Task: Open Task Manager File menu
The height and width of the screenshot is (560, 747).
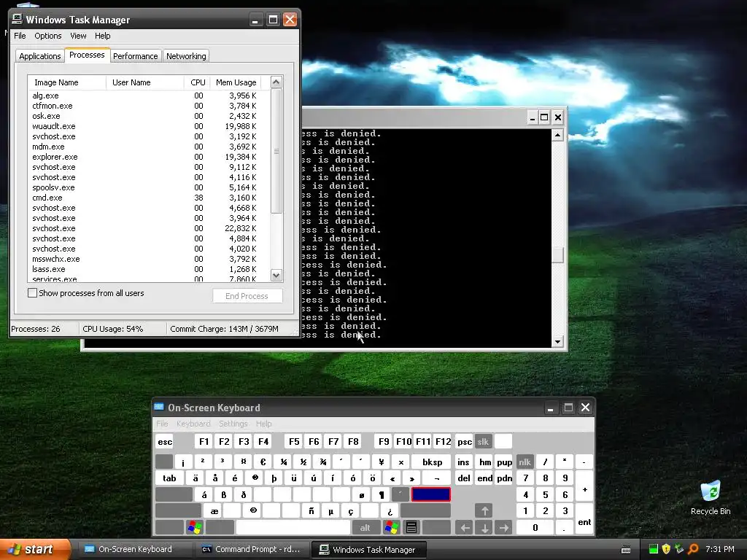Action: tap(20, 36)
